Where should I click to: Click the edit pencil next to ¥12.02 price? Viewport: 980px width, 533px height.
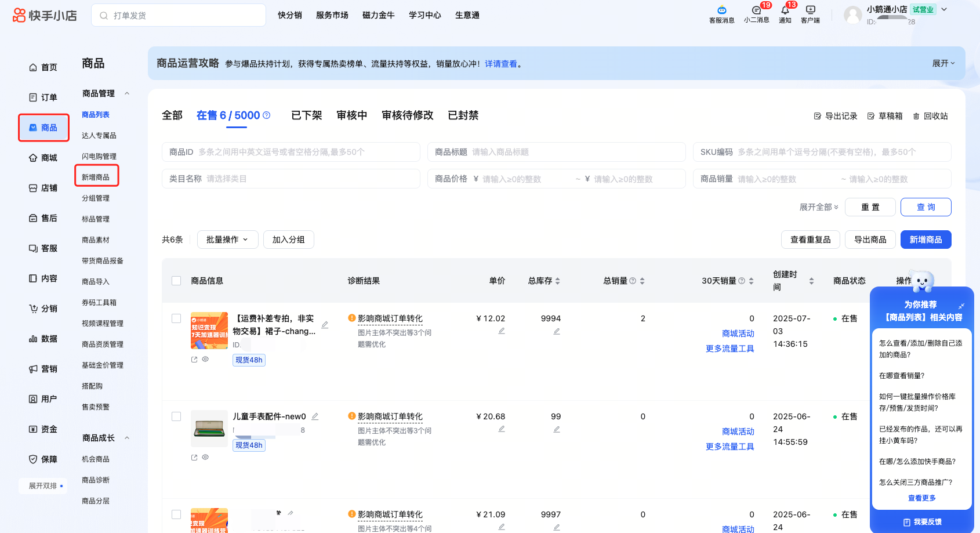[502, 331]
